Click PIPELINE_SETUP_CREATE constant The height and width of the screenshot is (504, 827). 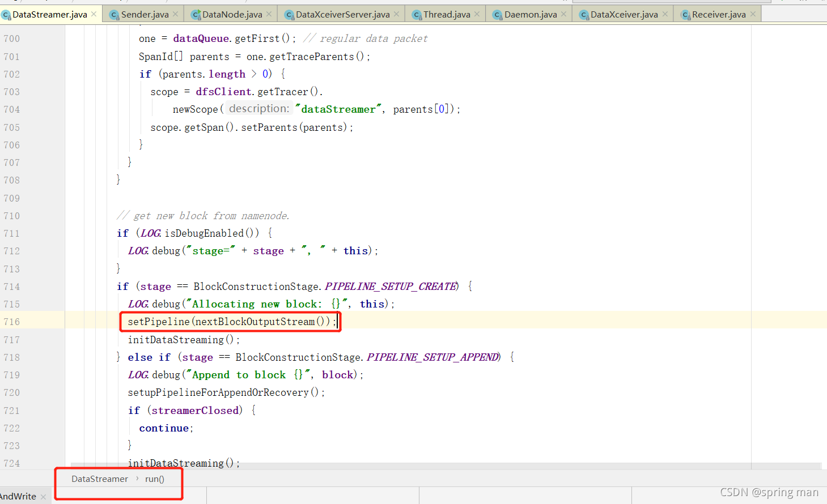click(391, 287)
